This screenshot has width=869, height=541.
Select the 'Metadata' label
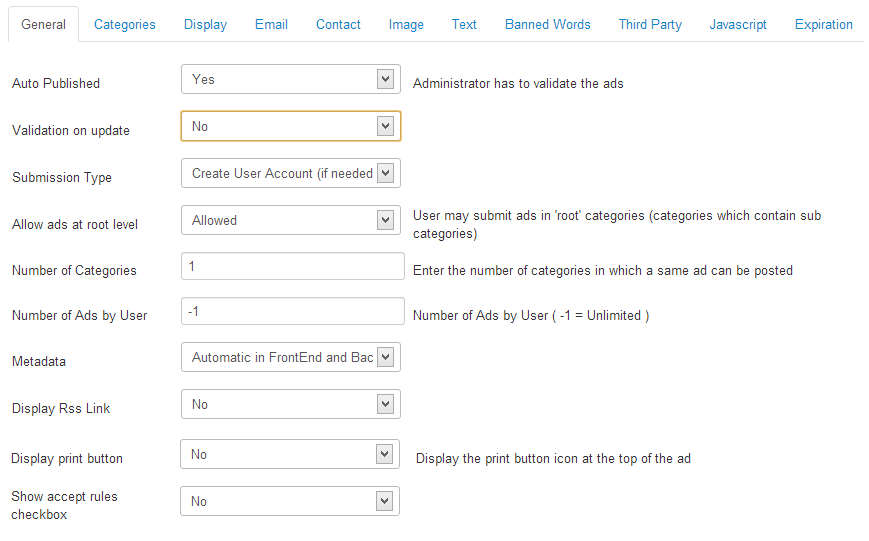pyautogui.click(x=39, y=361)
